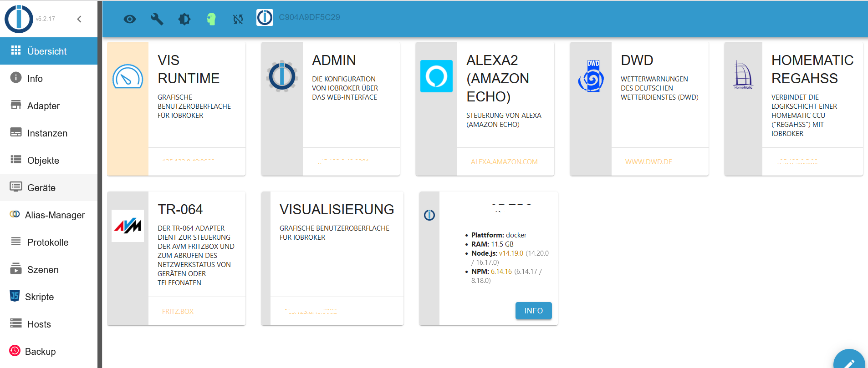The width and height of the screenshot is (868, 368).
Task: Click the Szenen play icon
Action: [x=16, y=268]
